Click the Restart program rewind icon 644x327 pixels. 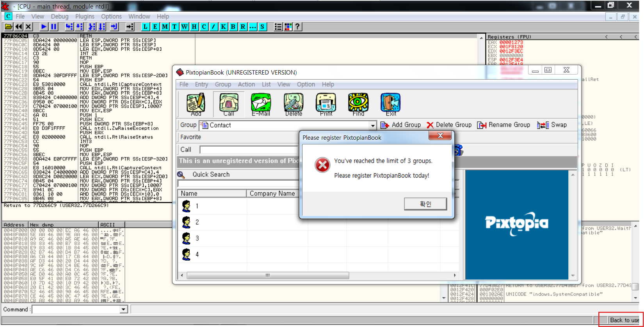tap(18, 27)
